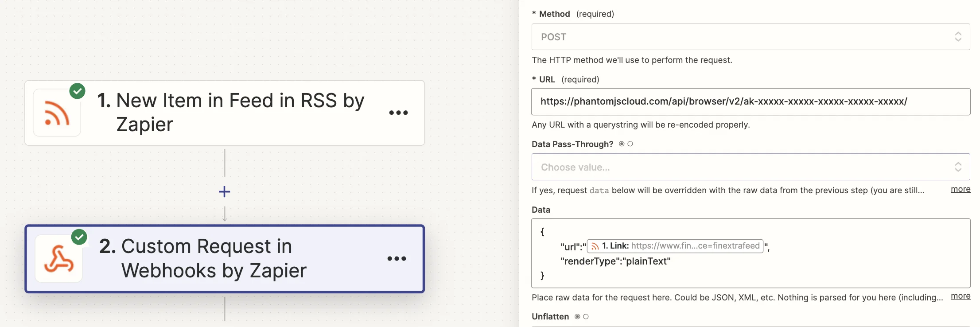Click "renderType":"plainText" line in Data
The width and height of the screenshot is (980, 327).
(615, 261)
